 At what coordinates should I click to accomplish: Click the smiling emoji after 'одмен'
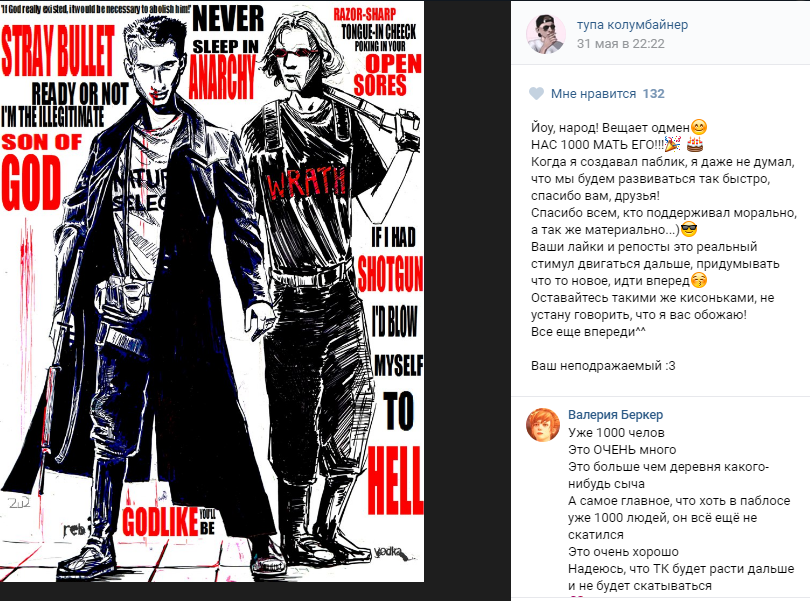point(698,127)
